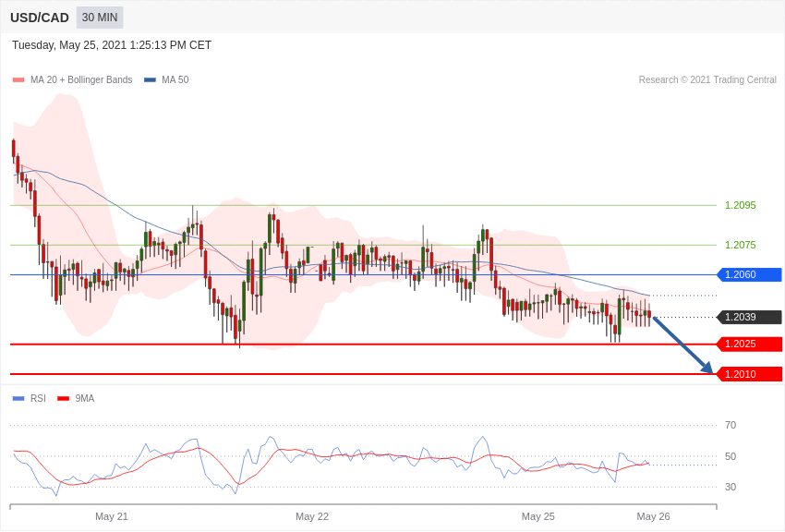Select the red 1.2025 support price tag
785x532 pixels.
pyautogui.click(x=749, y=344)
